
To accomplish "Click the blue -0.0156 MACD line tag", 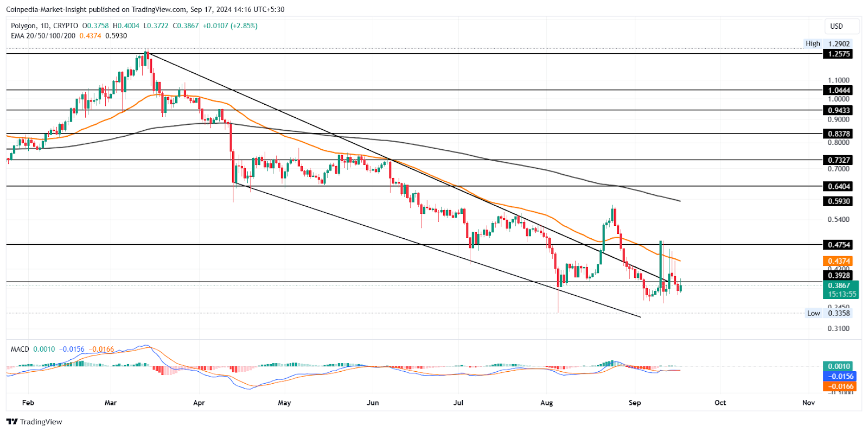I will click(839, 376).
